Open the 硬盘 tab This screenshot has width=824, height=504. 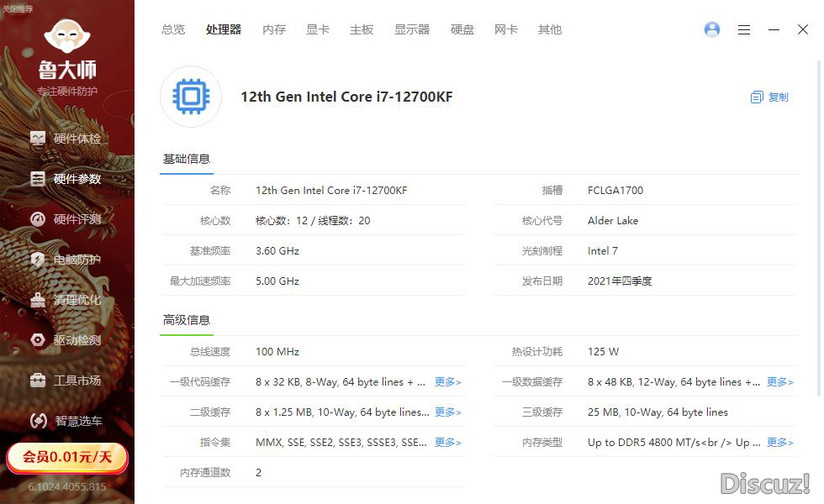[462, 30]
